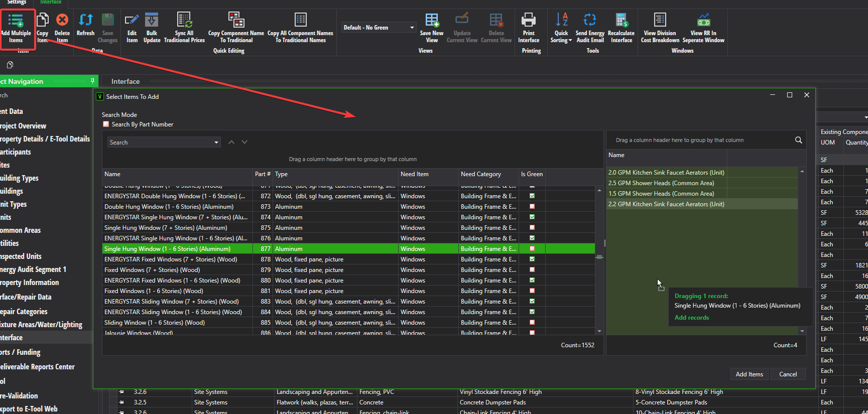Toggle Is Green checkbox for part 872
The image size is (868, 414).
(x=532, y=196)
